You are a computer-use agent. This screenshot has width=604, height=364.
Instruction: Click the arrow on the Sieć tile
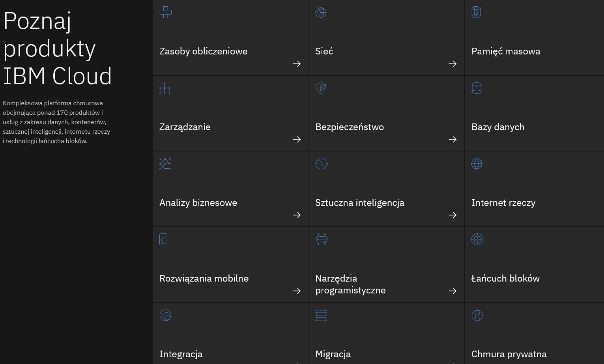pyautogui.click(x=452, y=63)
